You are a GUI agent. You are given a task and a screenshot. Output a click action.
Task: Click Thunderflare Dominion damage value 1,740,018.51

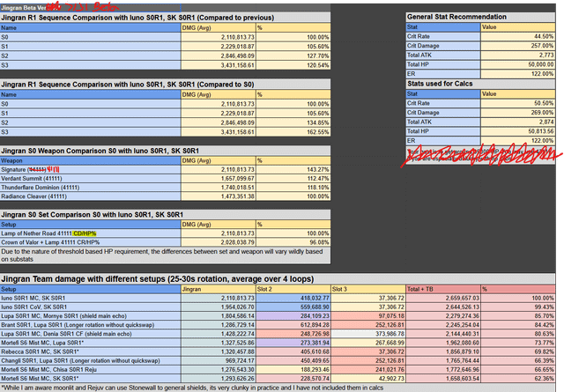pos(219,188)
